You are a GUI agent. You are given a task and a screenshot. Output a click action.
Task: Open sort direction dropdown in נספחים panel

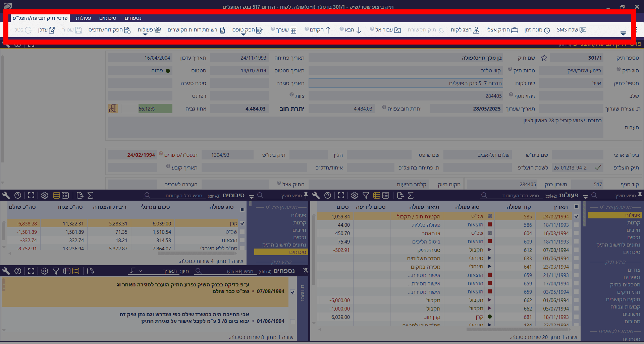point(136,271)
